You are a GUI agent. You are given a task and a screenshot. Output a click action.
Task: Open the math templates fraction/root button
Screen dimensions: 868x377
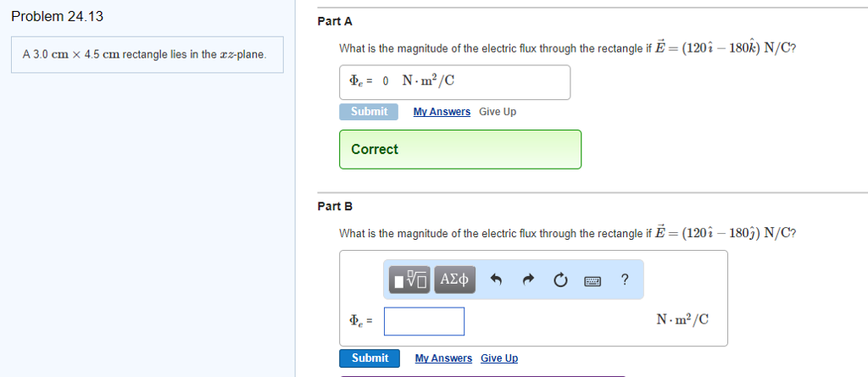tap(409, 280)
